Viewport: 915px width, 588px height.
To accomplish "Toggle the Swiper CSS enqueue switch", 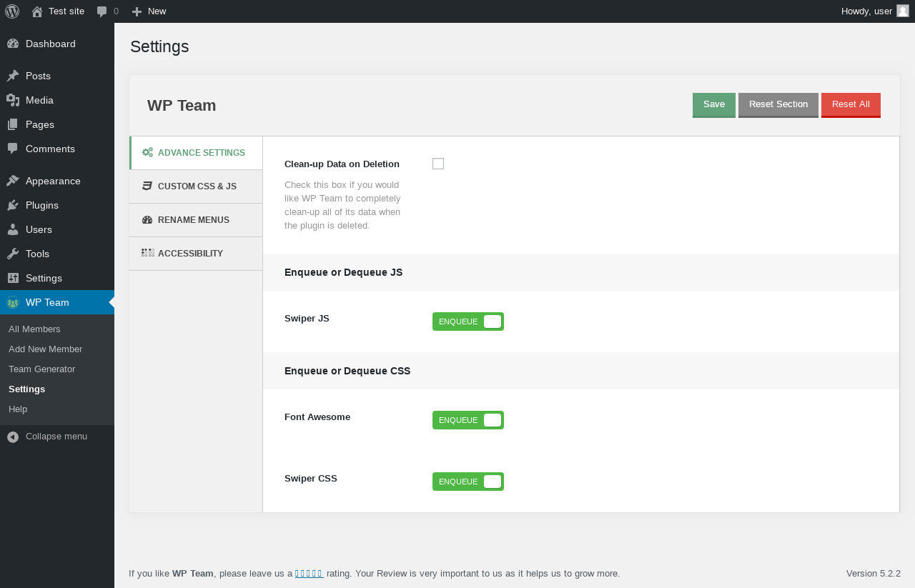I will [x=468, y=482].
